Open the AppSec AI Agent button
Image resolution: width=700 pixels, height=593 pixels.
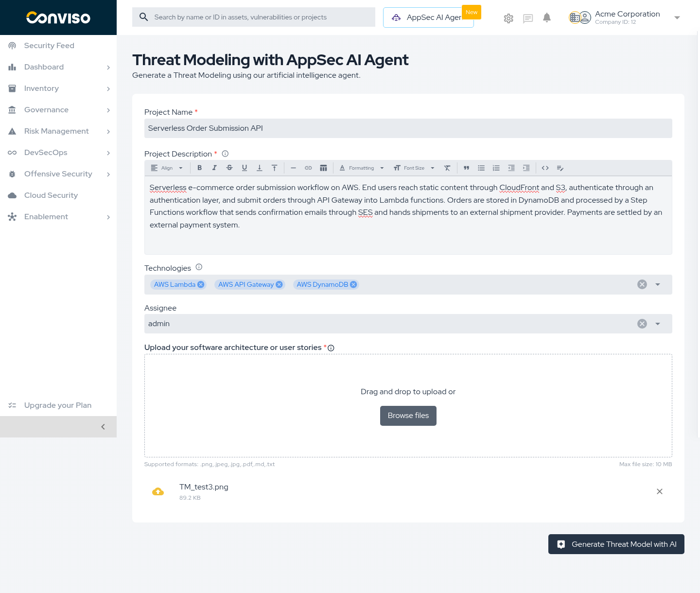[428, 17]
